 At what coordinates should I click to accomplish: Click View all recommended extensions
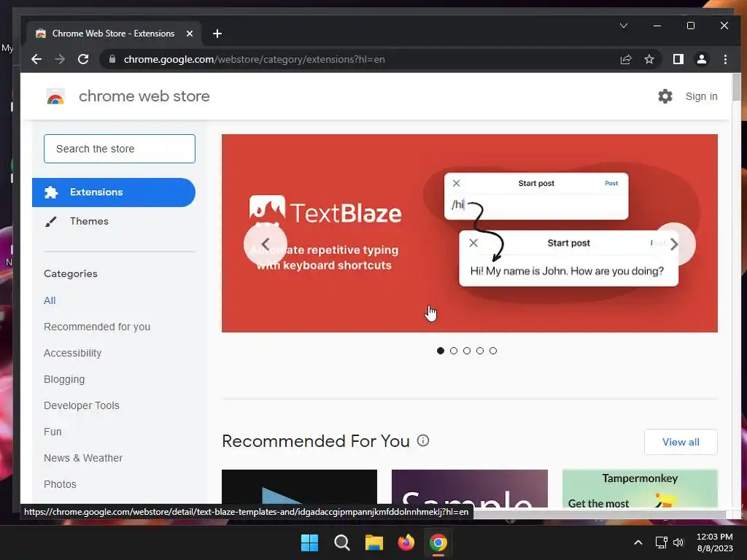click(x=681, y=442)
